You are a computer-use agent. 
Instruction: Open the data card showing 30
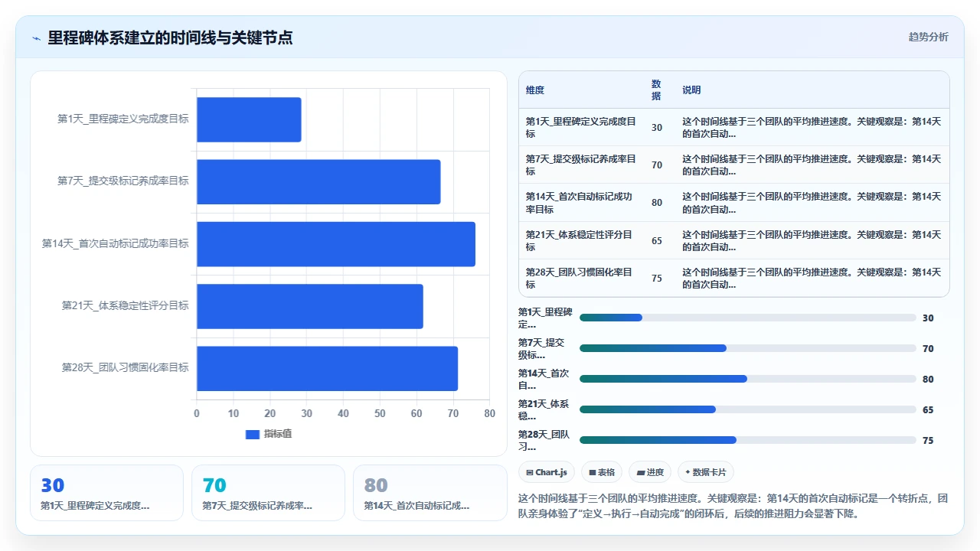point(106,493)
